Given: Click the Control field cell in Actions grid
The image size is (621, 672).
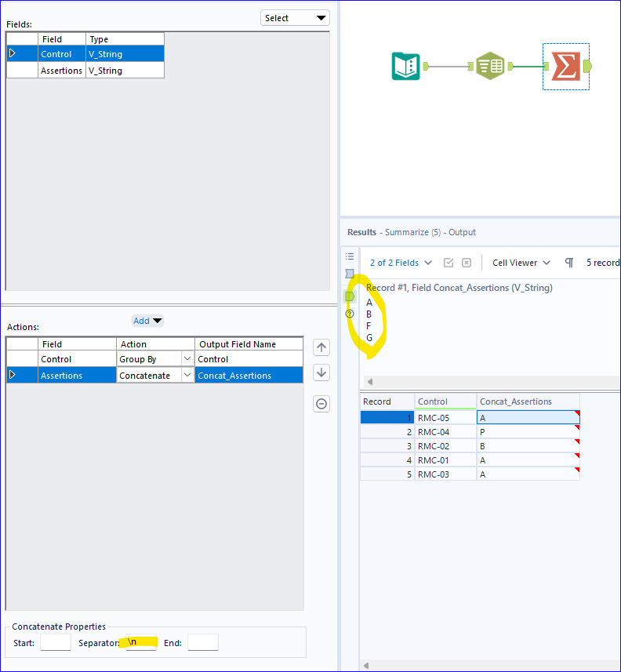Looking at the screenshot, I should (x=77, y=359).
